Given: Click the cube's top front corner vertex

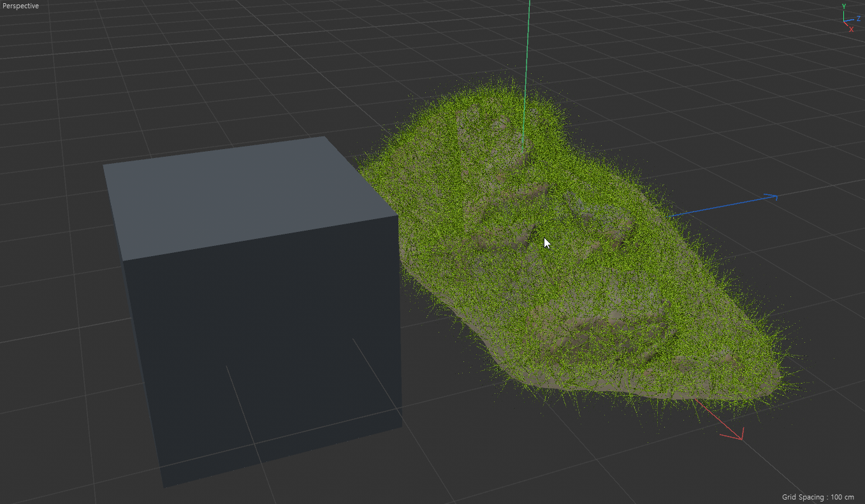Looking at the screenshot, I should pos(398,216).
